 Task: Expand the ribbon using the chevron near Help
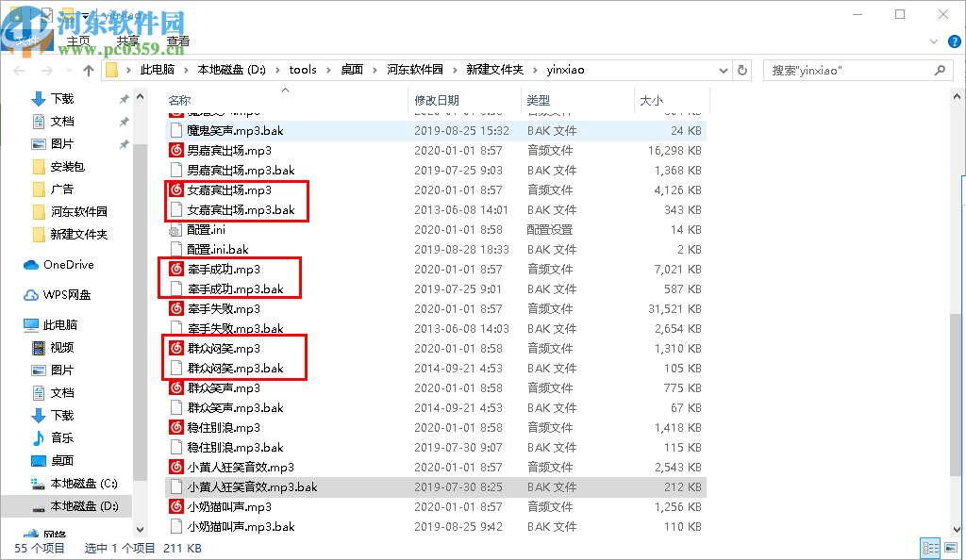933,41
